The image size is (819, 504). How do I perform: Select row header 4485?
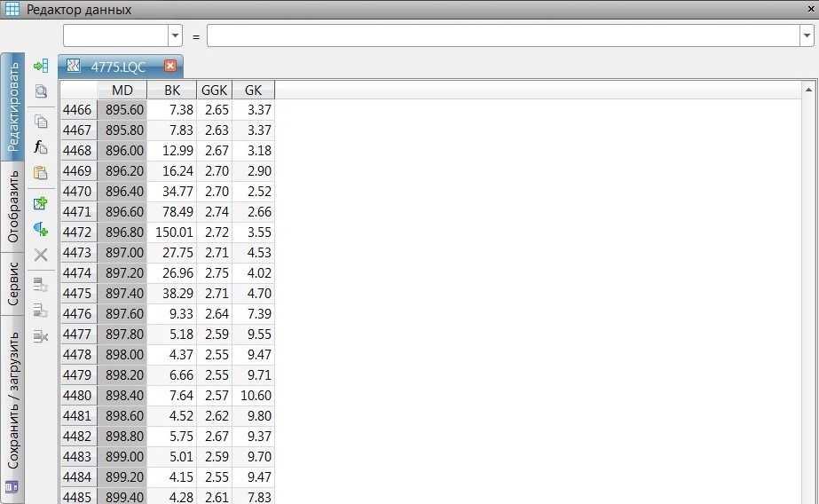pyautogui.click(x=78, y=496)
